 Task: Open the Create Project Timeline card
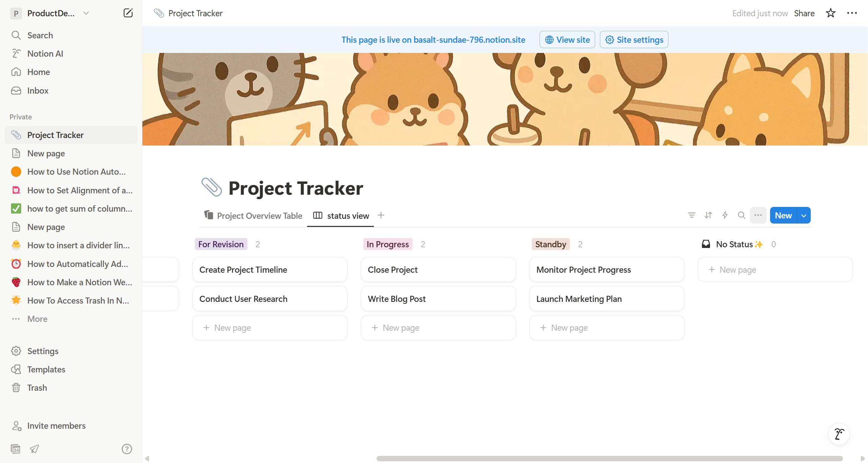[x=270, y=270]
